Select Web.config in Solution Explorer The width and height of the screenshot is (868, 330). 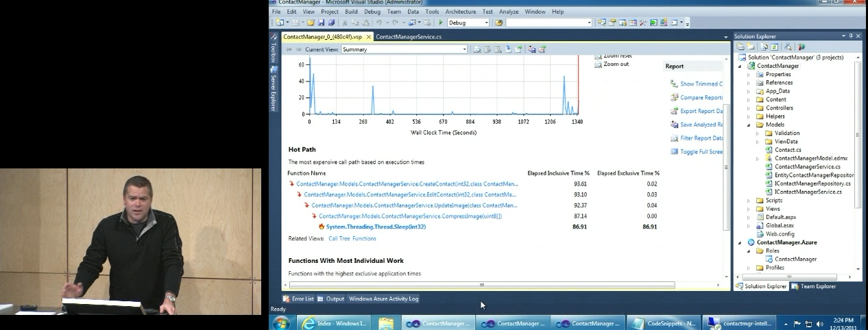click(x=780, y=234)
